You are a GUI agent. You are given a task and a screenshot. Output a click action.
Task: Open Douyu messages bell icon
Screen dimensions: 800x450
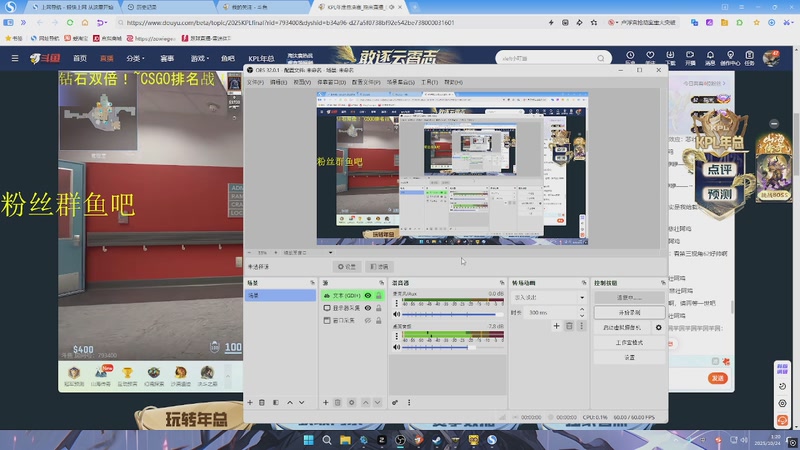pos(710,58)
